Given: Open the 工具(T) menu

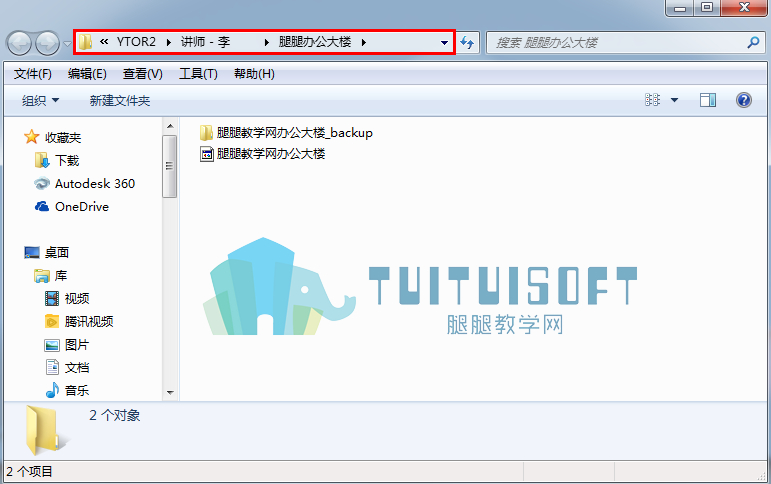Looking at the screenshot, I should coord(198,74).
